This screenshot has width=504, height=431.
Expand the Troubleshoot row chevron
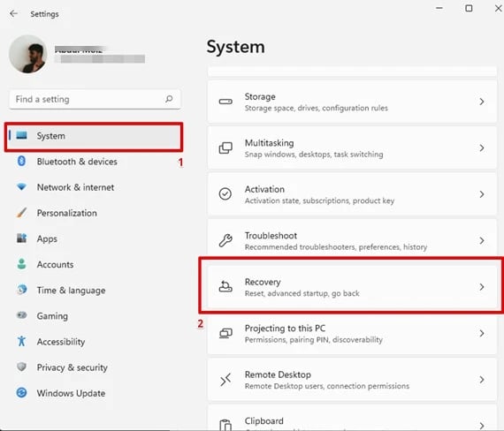click(482, 240)
